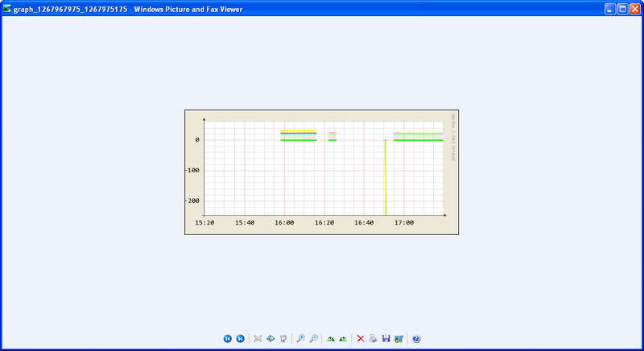Viewport: 644px width, 351px height.
Task: Go to the previous image
Action: pyautogui.click(x=228, y=339)
